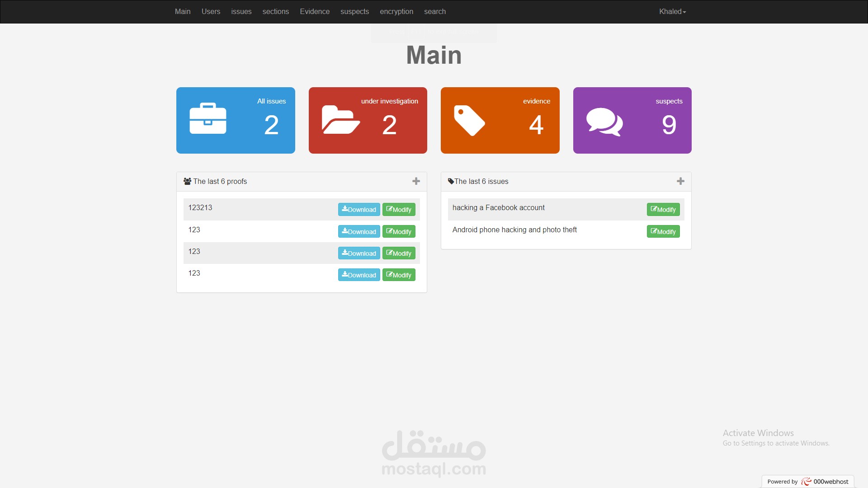Click the briefcase icon in All issues card
Screen dimensions: 868x488
click(208, 119)
